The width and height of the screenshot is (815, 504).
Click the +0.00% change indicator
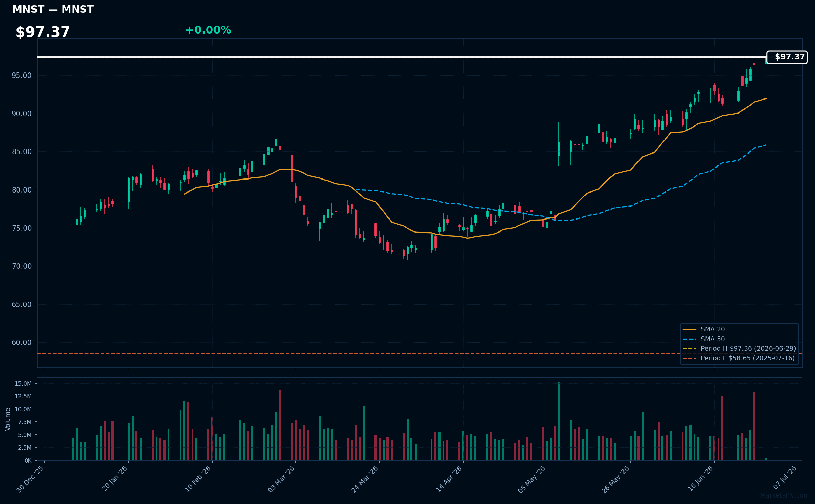click(x=208, y=30)
